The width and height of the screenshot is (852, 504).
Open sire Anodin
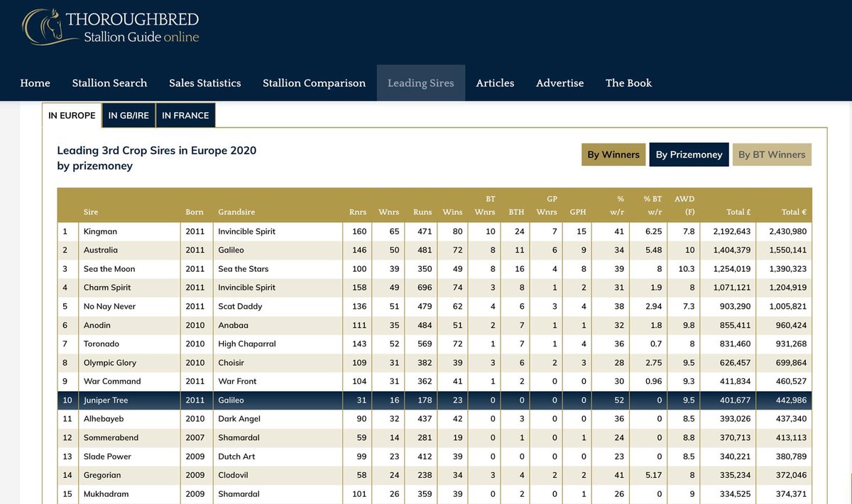tap(97, 325)
